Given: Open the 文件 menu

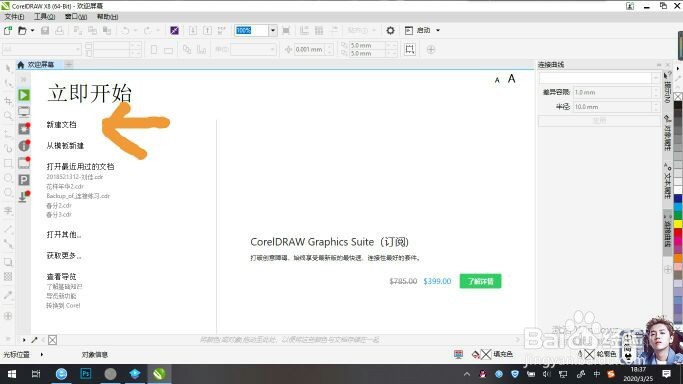Looking at the screenshot, I should click(x=14, y=17).
